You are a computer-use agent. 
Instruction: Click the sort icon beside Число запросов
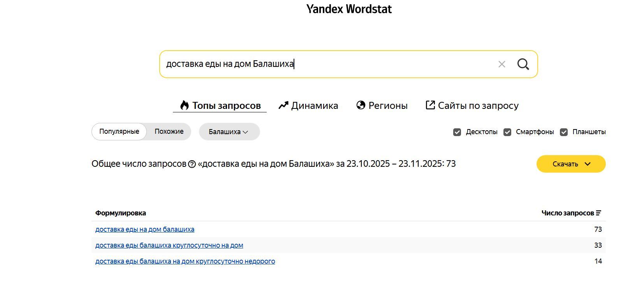point(598,213)
